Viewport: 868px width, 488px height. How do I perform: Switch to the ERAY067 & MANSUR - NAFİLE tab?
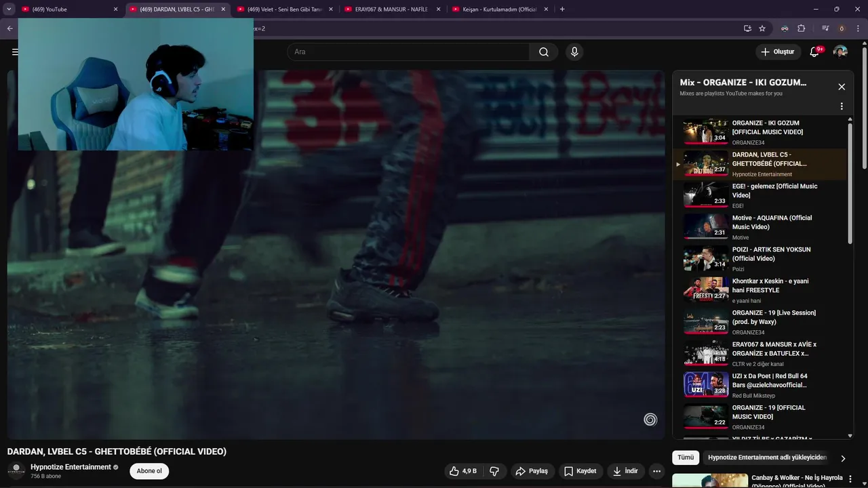391,9
